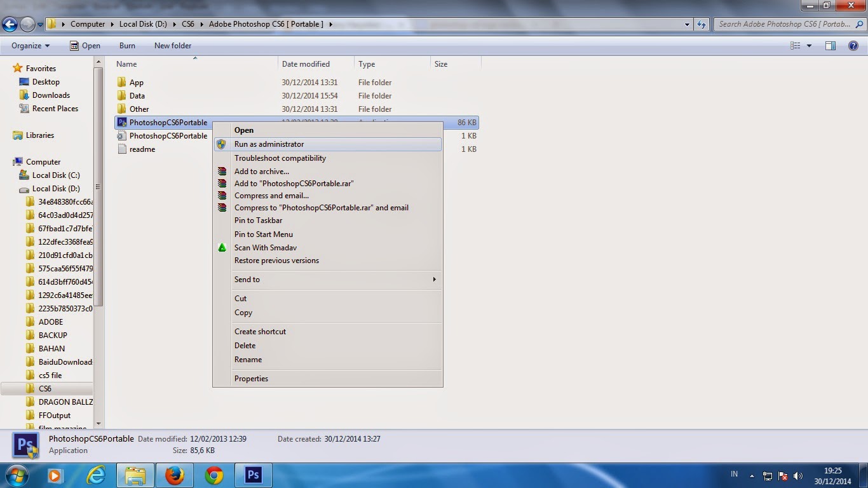
Task: Open Libraries in navigation pane
Action: 40,135
